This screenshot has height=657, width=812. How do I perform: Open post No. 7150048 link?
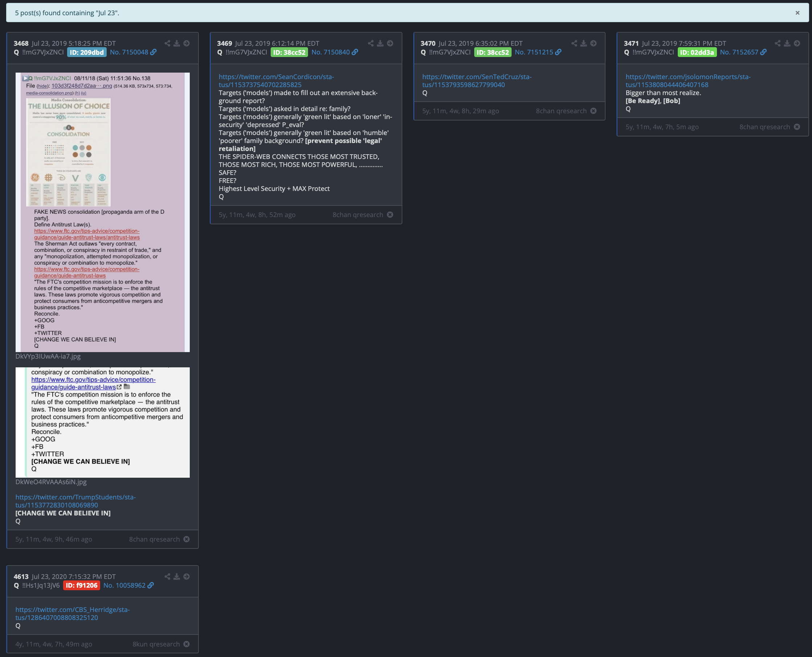click(129, 52)
